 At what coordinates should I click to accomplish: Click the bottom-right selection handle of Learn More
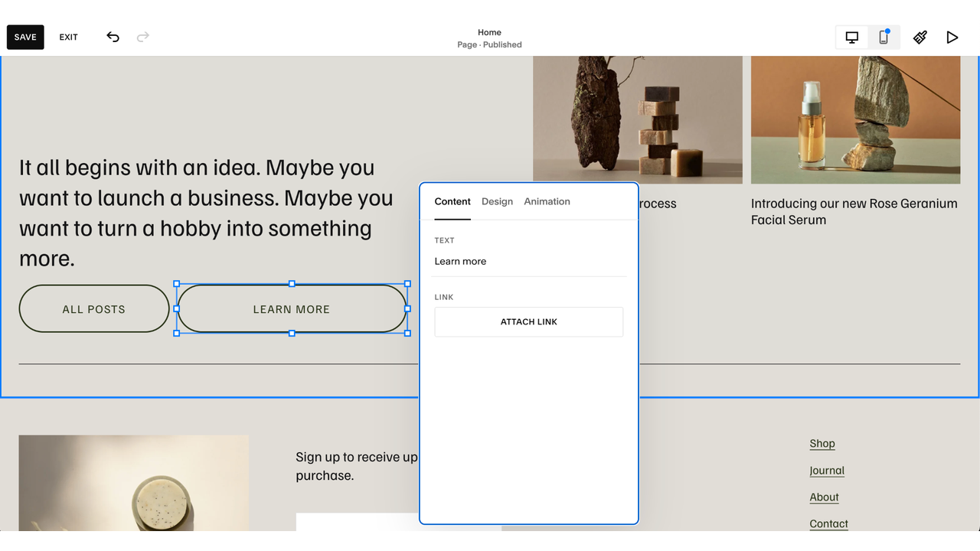407,333
